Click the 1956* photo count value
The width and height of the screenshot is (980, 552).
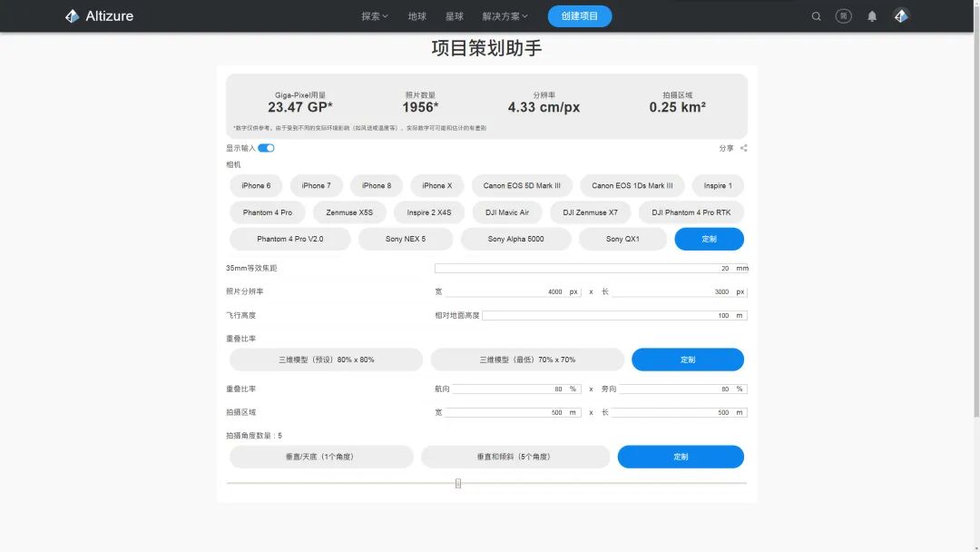tap(420, 107)
